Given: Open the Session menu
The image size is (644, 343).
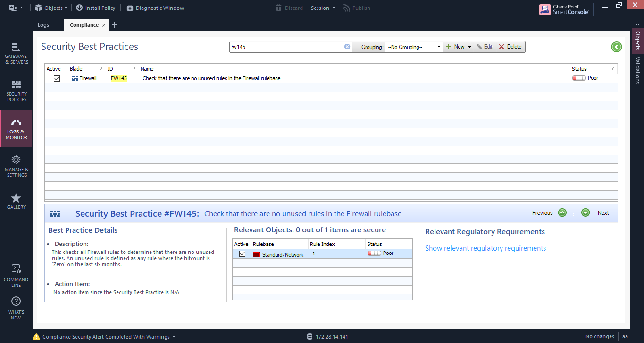Looking at the screenshot, I should [x=323, y=8].
